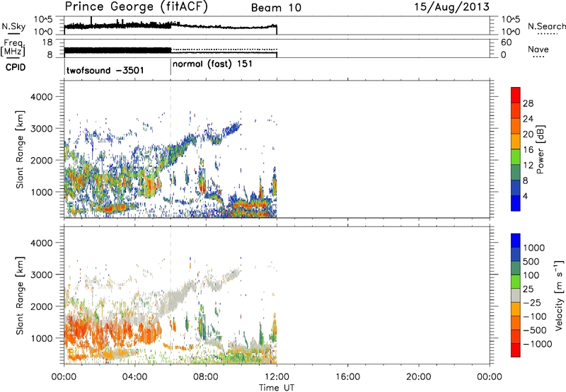Click the '4' value on Power colorbar
The image size is (566, 392).
coord(525,196)
